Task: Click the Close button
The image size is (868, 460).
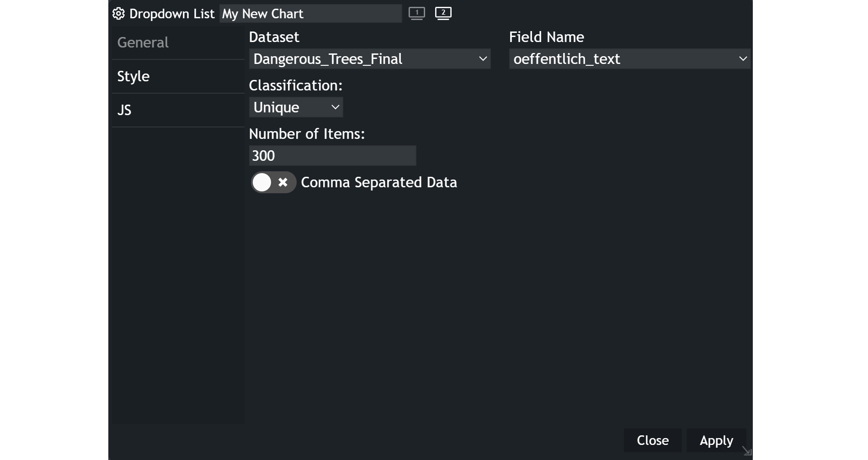Action: (652, 440)
